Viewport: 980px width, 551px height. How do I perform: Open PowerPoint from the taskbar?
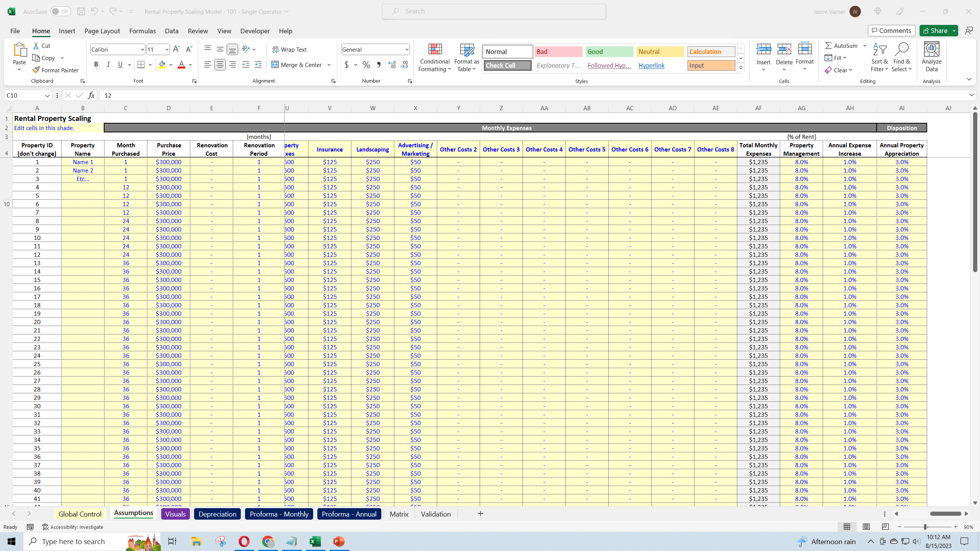pos(339,541)
